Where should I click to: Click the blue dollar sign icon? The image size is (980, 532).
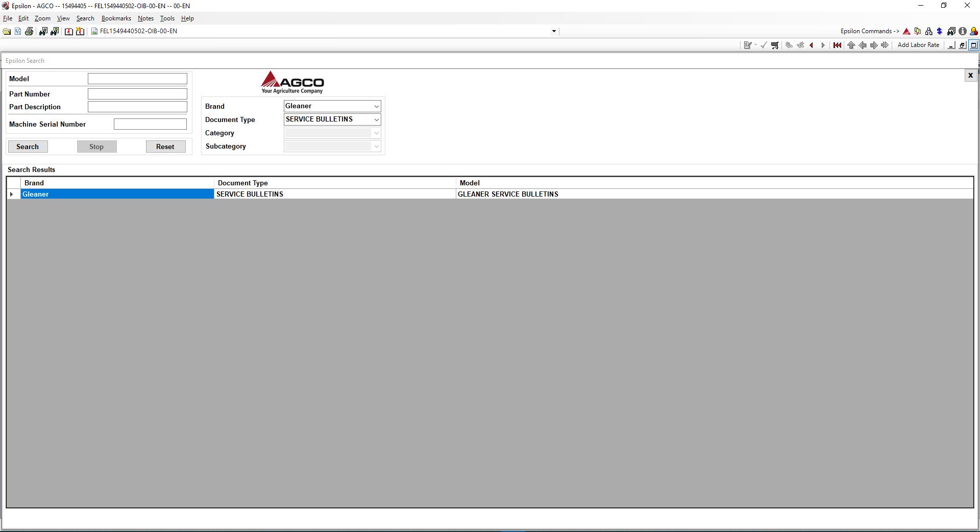pos(940,31)
